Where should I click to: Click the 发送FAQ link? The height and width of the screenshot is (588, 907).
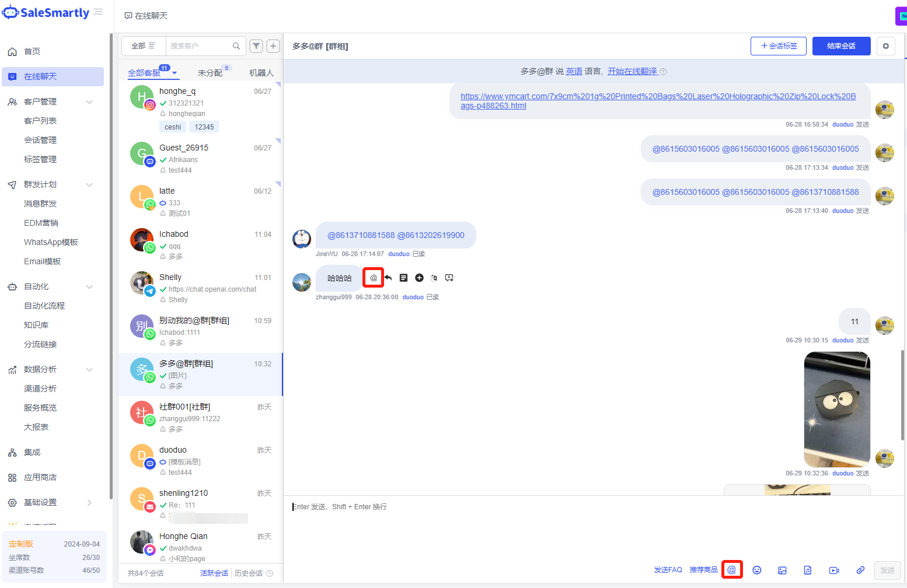click(668, 570)
